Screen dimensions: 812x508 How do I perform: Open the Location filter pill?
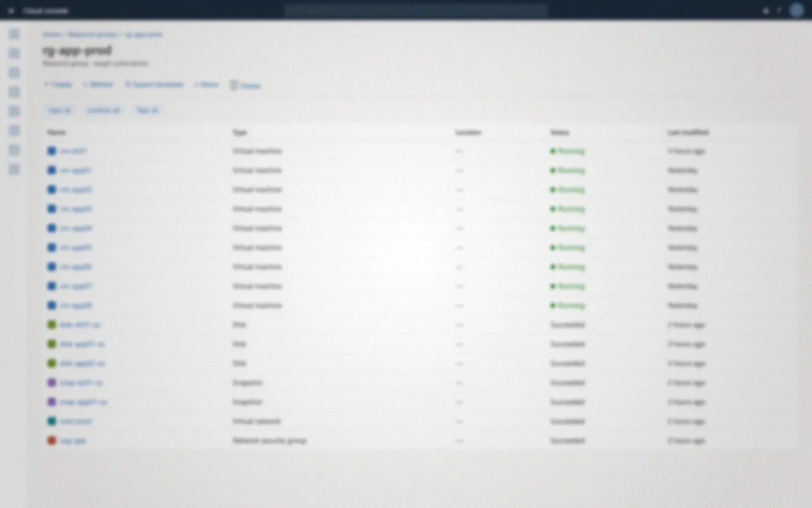pos(104,110)
